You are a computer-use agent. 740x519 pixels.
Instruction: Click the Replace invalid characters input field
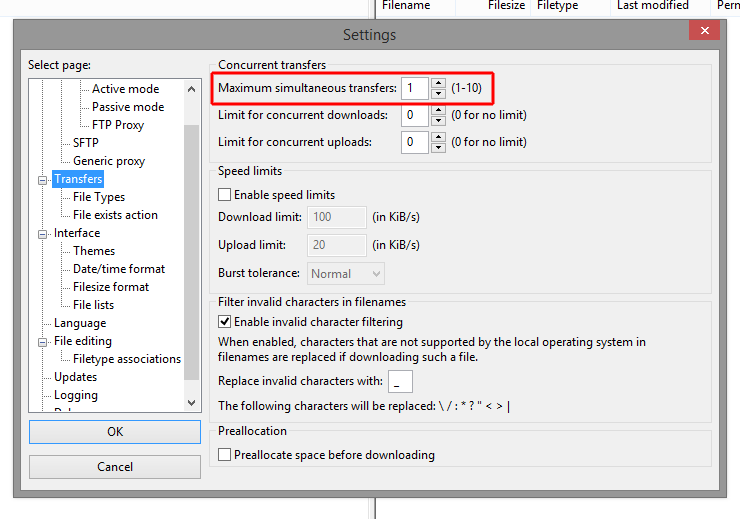[x=400, y=381]
